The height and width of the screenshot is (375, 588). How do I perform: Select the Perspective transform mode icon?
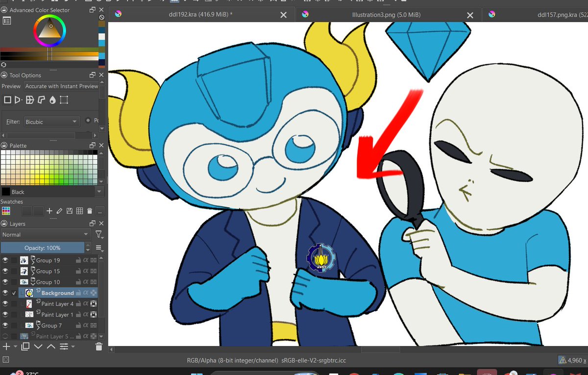[x=18, y=100]
